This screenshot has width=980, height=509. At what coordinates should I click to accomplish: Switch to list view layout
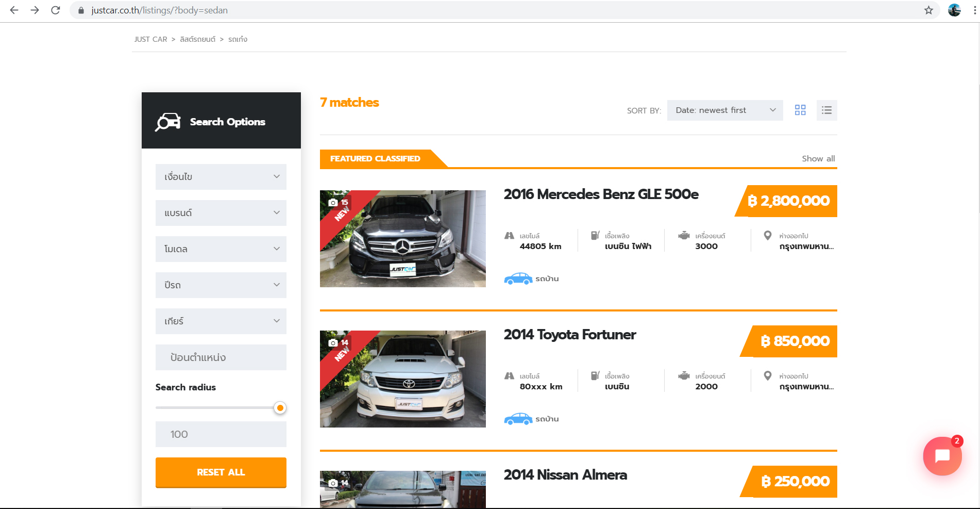pos(827,110)
